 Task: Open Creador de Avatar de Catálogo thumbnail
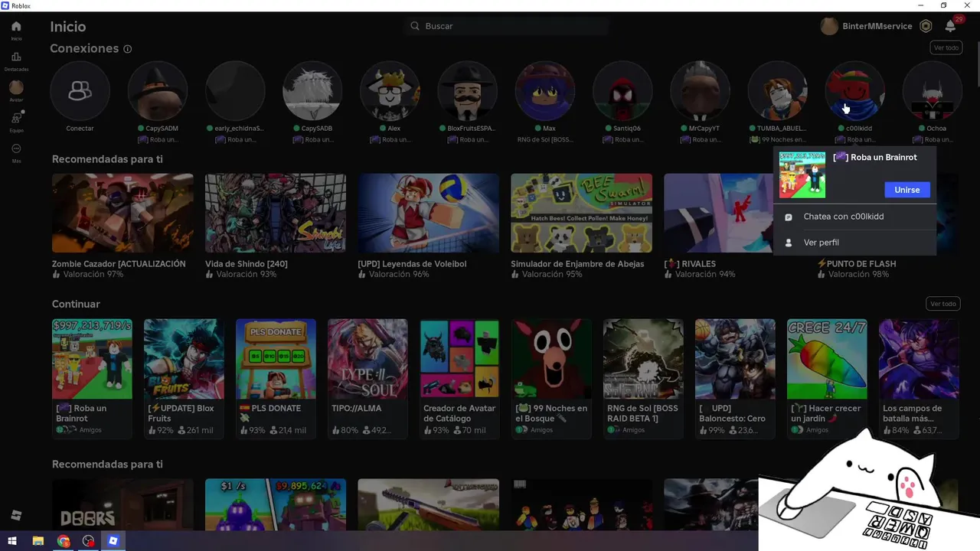[459, 359]
